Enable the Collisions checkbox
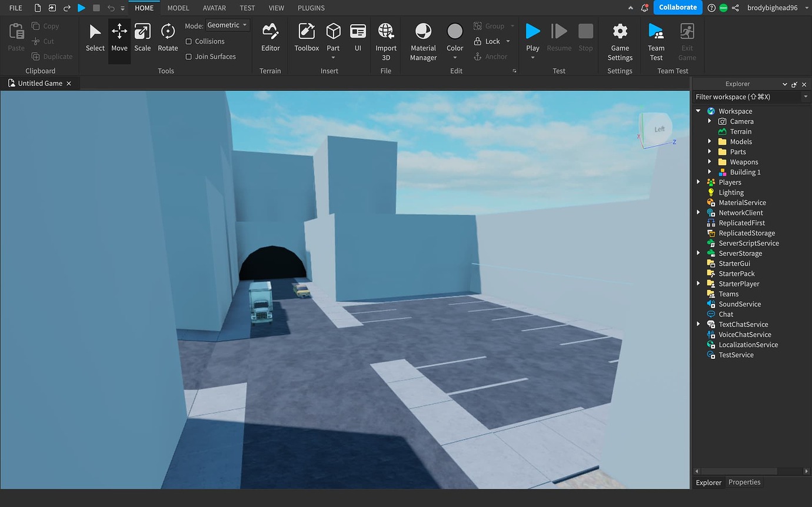This screenshot has height=507, width=812. pyautogui.click(x=189, y=41)
